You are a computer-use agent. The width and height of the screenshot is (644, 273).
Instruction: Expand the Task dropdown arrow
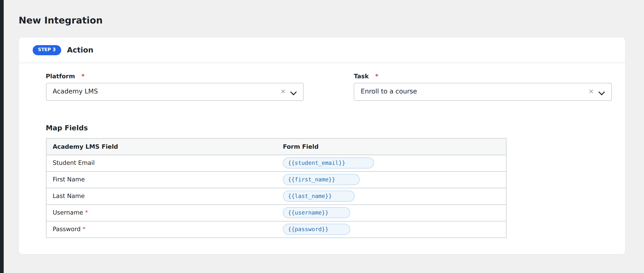coord(601,93)
